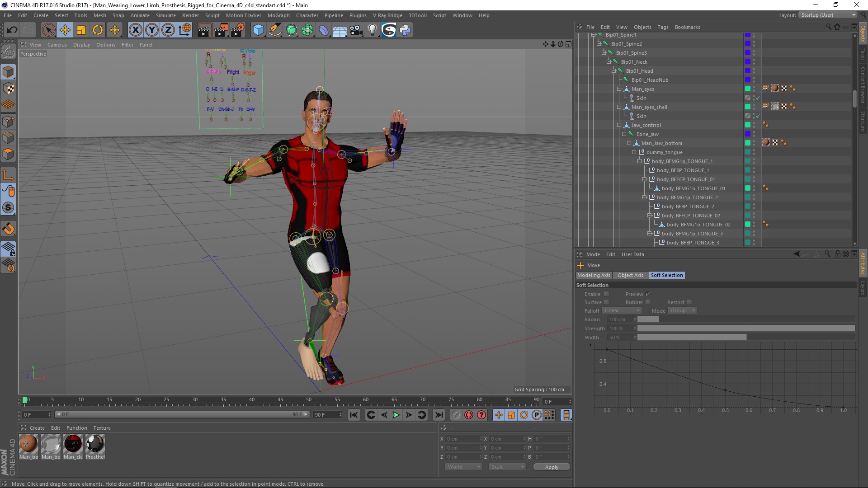The image size is (868, 488).
Task: Open the Mode Group dropdown
Action: 683,311
